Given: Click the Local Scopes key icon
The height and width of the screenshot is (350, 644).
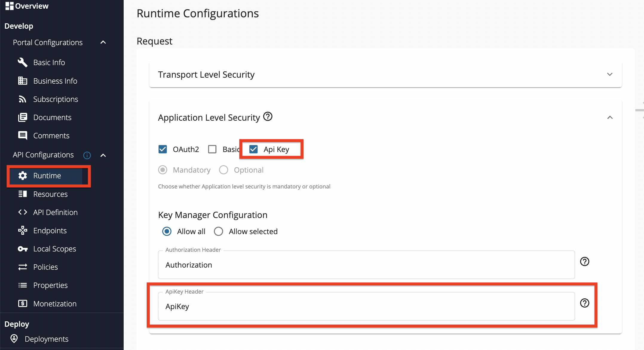Looking at the screenshot, I should point(22,248).
